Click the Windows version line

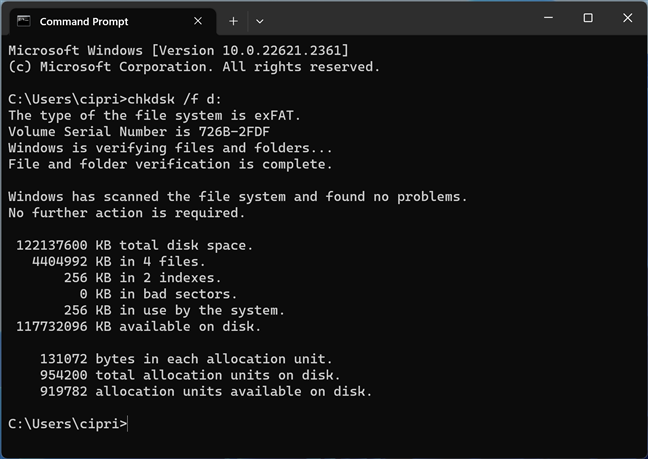coord(178,50)
